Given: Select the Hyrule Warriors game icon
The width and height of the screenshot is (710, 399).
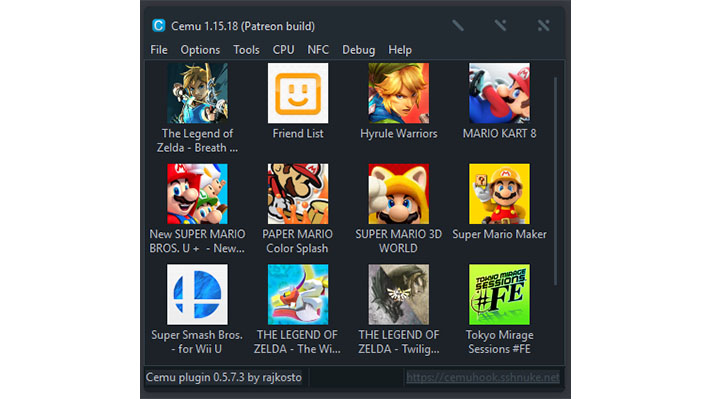Looking at the screenshot, I should pos(398,93).
